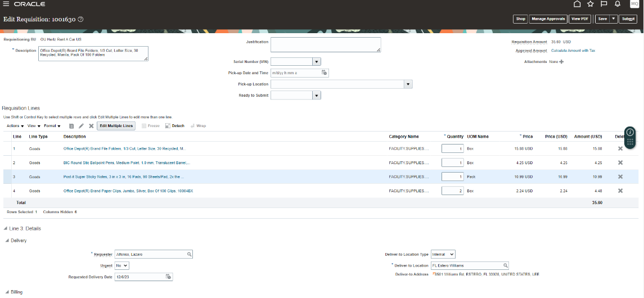The height and width of the screenshot is (298, 644).
Task: Open the Format menu
Action: click(x=52, y=126)
